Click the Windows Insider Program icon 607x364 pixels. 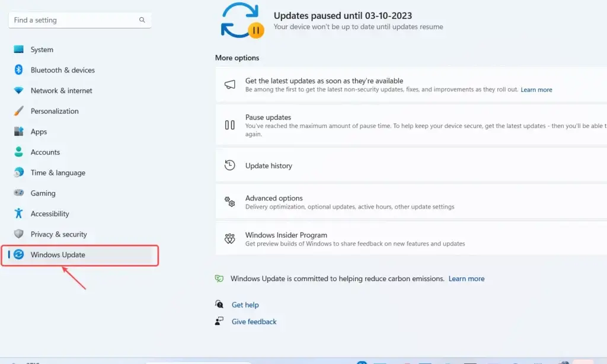click(229, 238)
